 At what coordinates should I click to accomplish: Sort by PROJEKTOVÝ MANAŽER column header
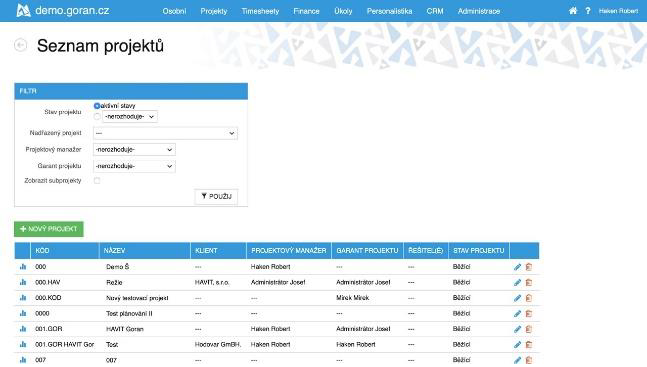tap(288, 251)
